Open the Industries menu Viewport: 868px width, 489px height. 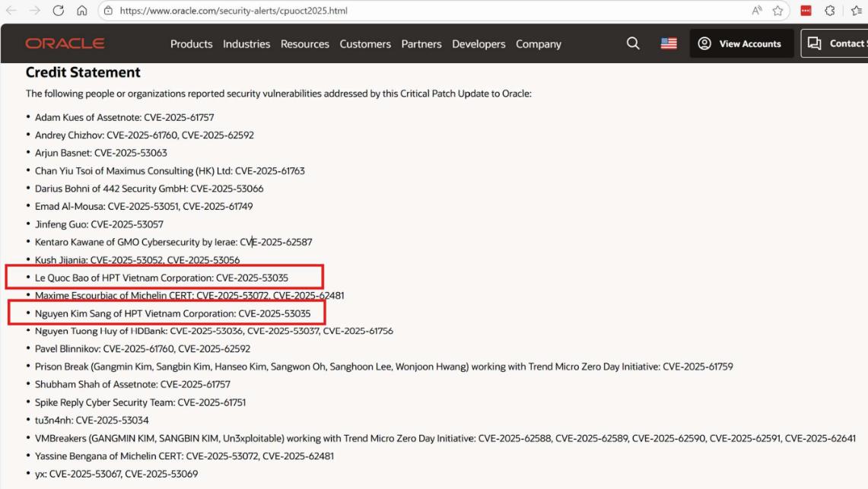point(246,44)
